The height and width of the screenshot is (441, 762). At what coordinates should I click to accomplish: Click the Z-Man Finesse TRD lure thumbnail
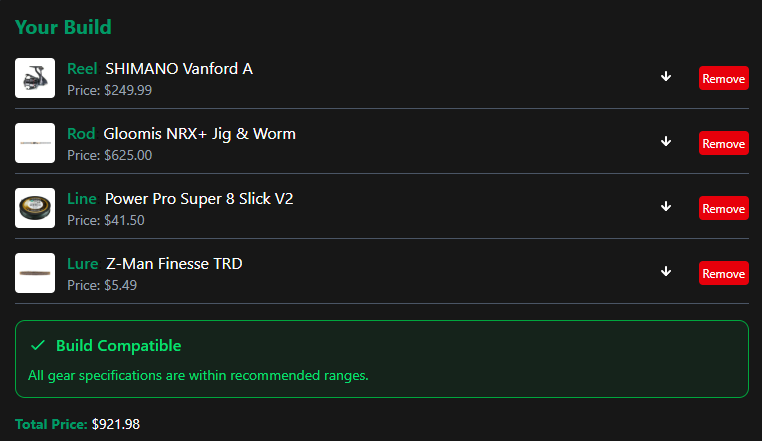pos(35,273)
